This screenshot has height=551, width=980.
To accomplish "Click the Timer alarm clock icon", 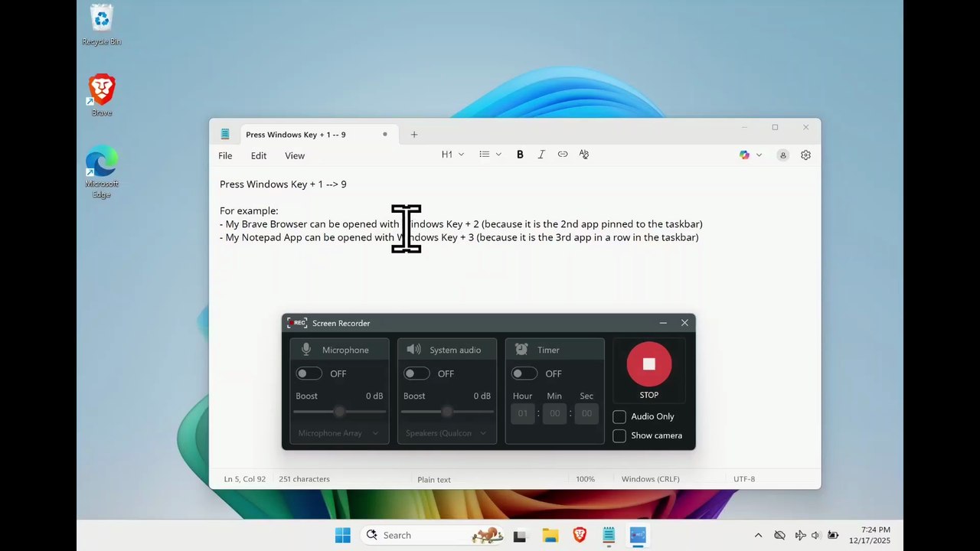I will coord(521,350).
